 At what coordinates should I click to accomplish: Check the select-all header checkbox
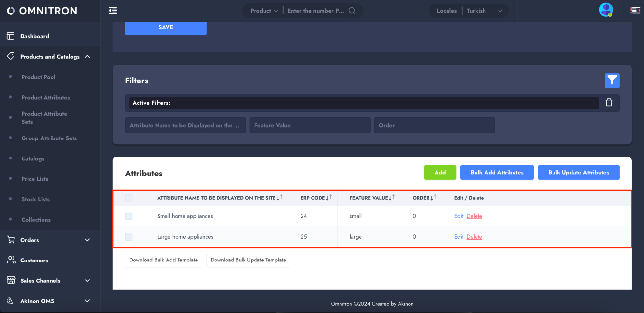pos(129,198)
